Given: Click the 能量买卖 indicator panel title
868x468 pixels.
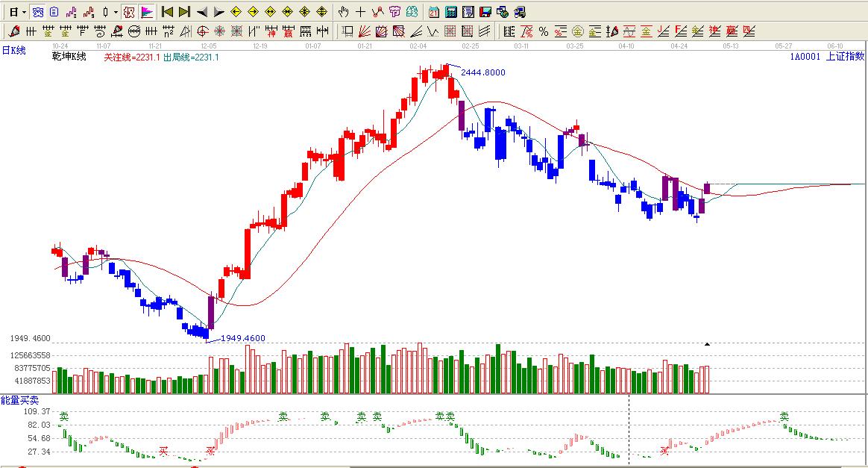Looking at the screenshot, I should (19, 401).
